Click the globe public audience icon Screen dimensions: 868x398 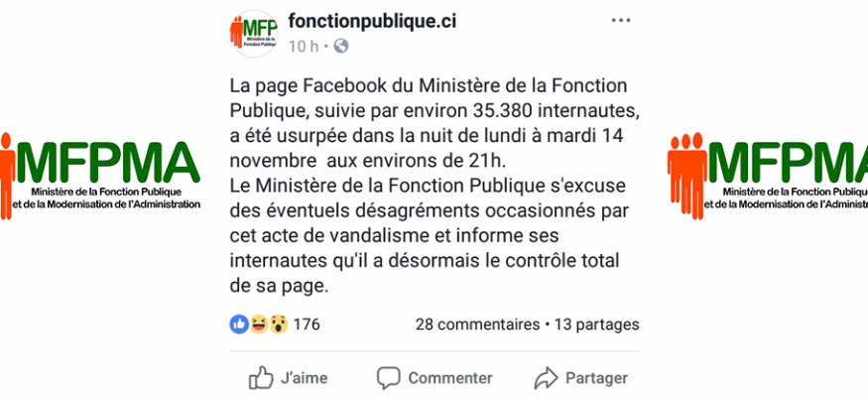click(x=341, y=46)
